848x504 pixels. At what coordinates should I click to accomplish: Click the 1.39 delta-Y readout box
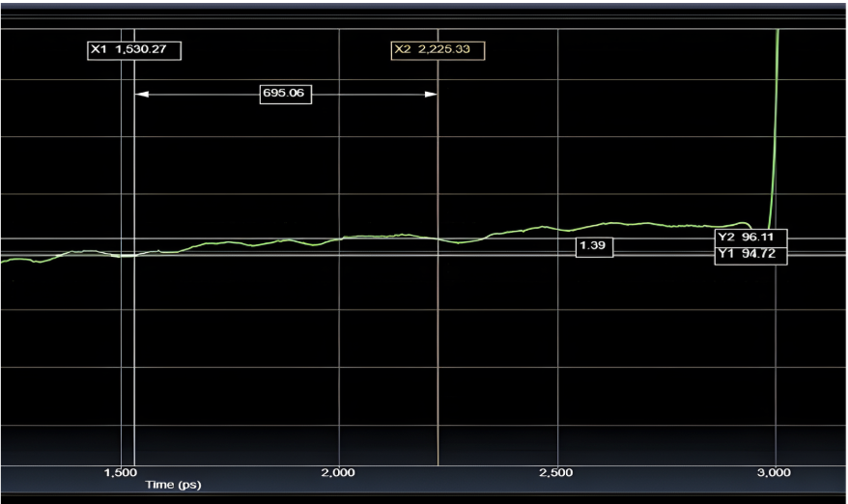594,247
